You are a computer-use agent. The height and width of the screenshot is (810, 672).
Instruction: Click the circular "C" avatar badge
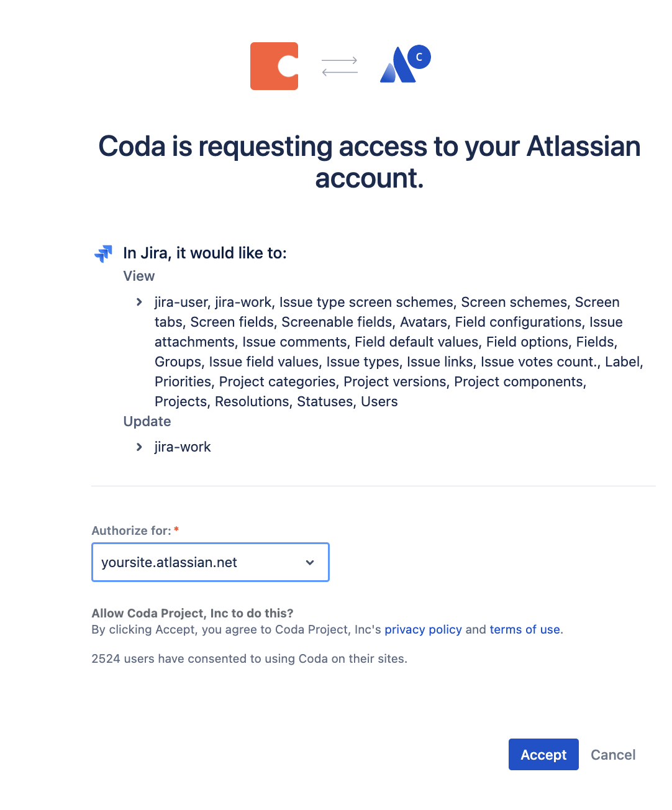tap(419, 57)
